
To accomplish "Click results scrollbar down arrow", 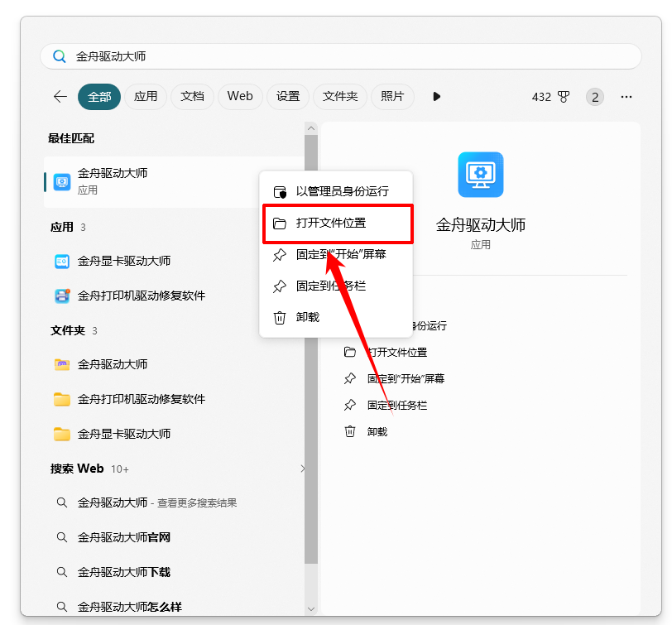I will pyautogui.click(x=311, y=609).
